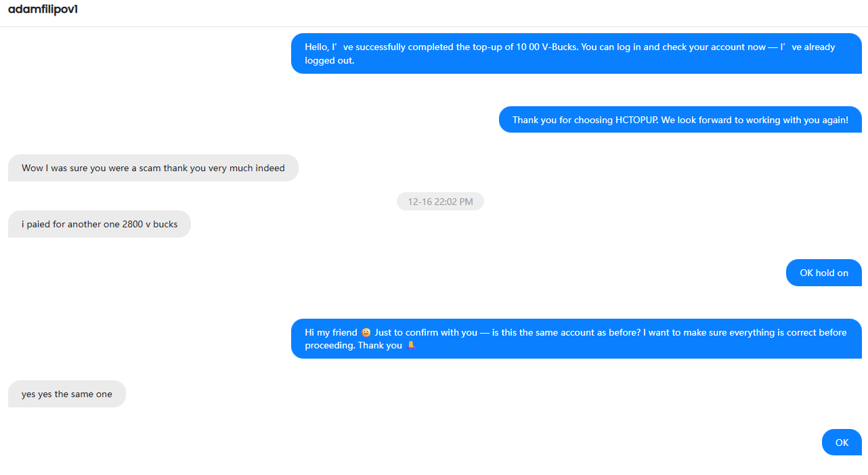Click 'thank you very much indeed' text

click(x=224, y=168)
